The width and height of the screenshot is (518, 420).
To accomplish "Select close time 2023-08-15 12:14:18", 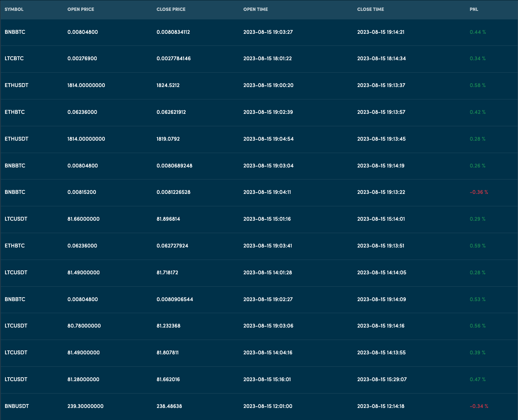I will coord(381,406).
